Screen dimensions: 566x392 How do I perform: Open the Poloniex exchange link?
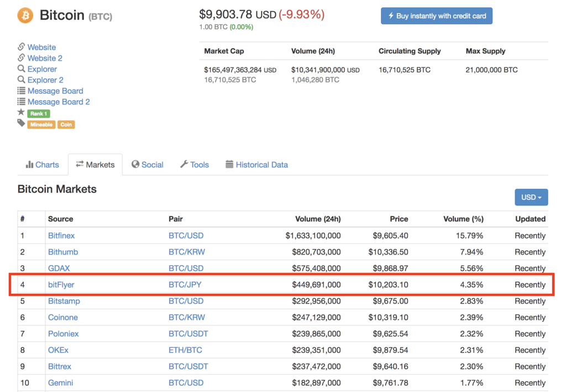tap(63, 333)
